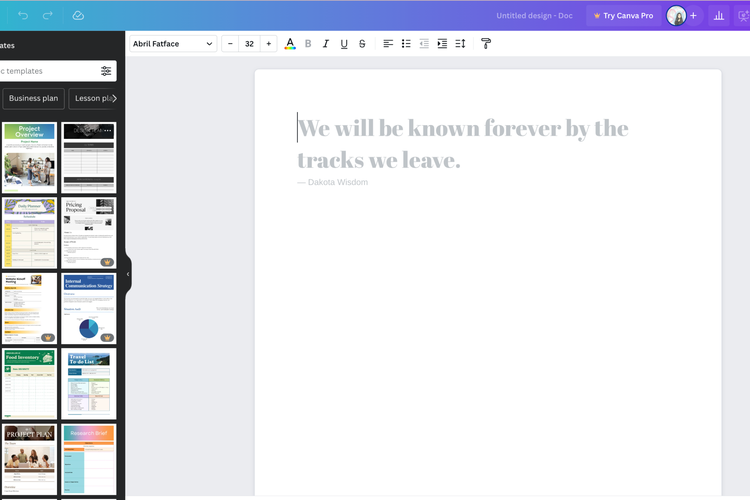Open the text color picker
This screenshot has height=500, width=750.
click(x=290, y=44)
